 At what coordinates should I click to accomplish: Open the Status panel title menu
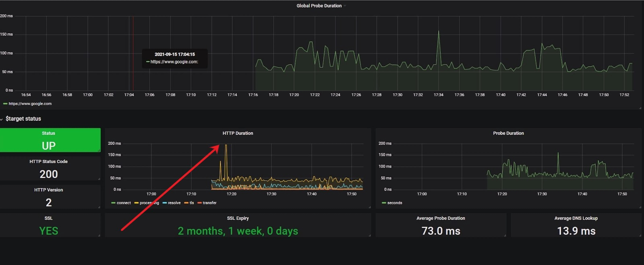tap(48, 133)
